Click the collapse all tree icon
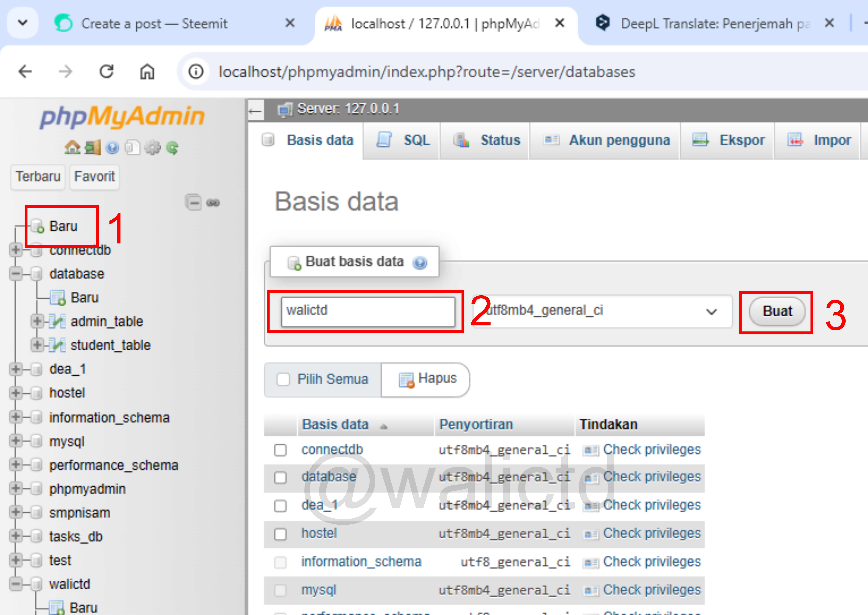The width and height of the screenshot is (868, 615). (x=194, y=203)
